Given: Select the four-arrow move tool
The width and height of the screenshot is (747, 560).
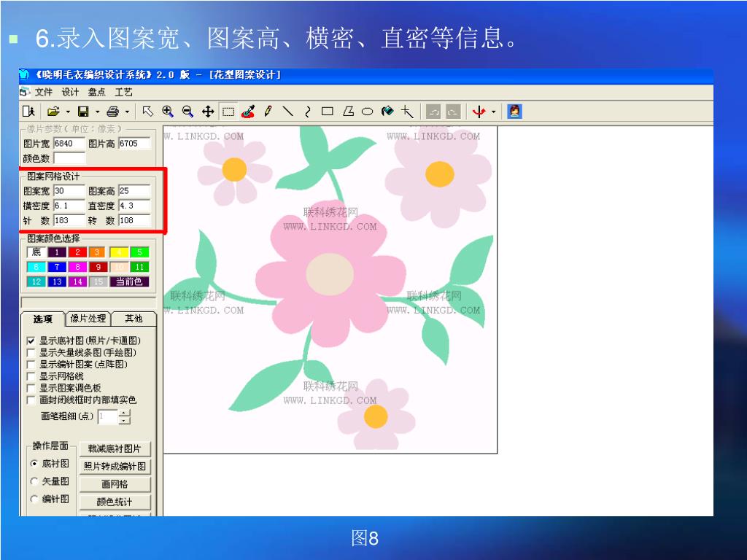Looking at the screenshot, I should coord(208,112).
